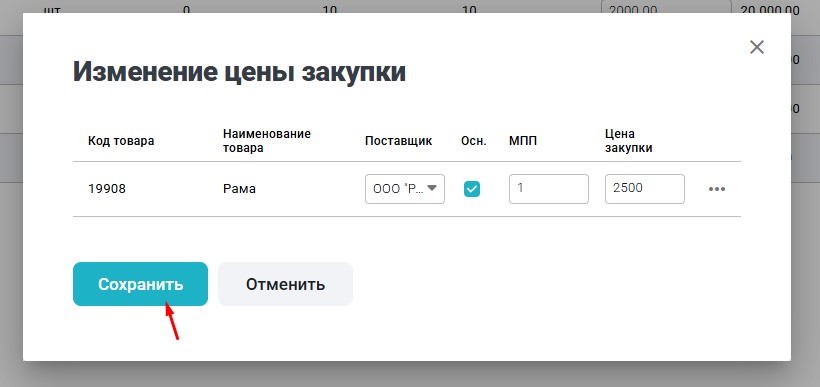Click the dialog title Изменение цены закупки
The height and width of the screenshot is (387, 820).
coord(239,72)
